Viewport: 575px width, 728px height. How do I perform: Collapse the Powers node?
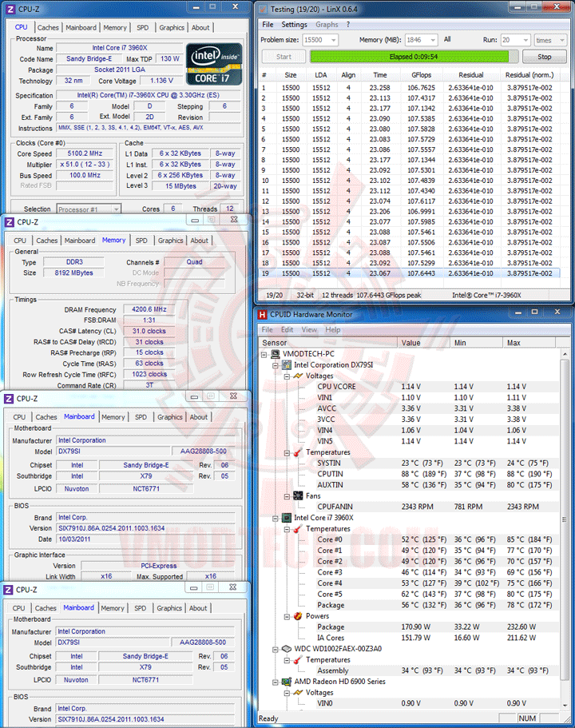click(287, 617)
